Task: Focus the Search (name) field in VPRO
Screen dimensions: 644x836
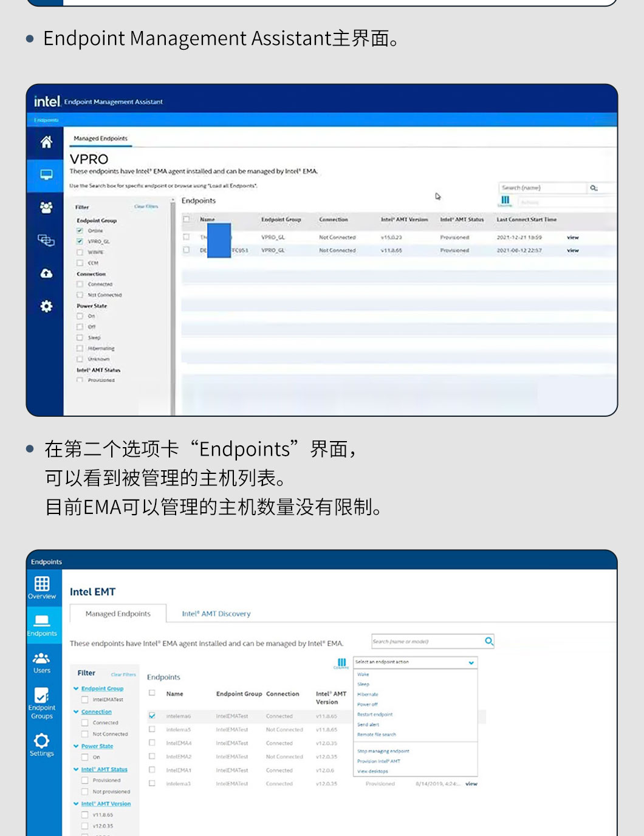Action: coord(543,188)
